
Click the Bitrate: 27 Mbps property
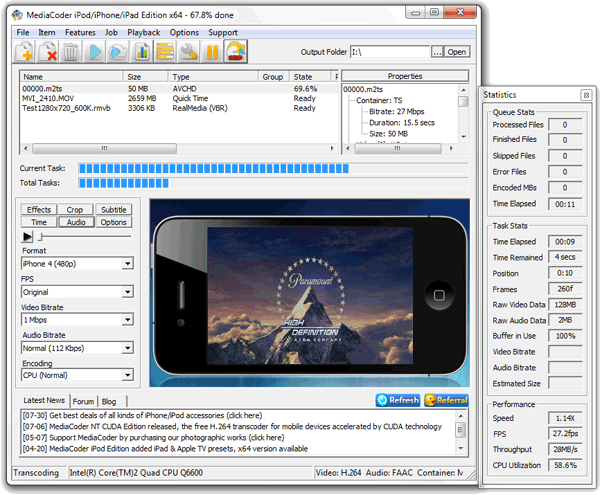click(396, 112)
